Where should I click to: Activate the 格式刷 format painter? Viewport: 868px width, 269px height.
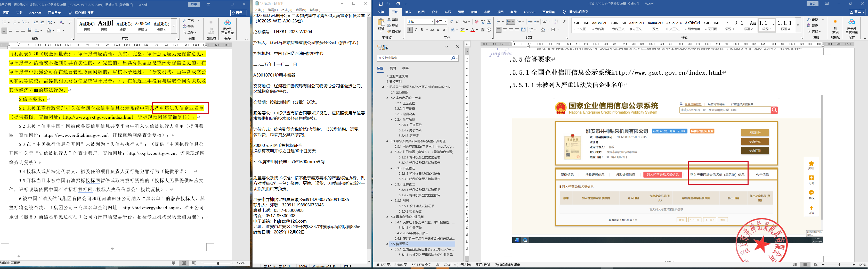pyautogui.click(x=394, y=31)
